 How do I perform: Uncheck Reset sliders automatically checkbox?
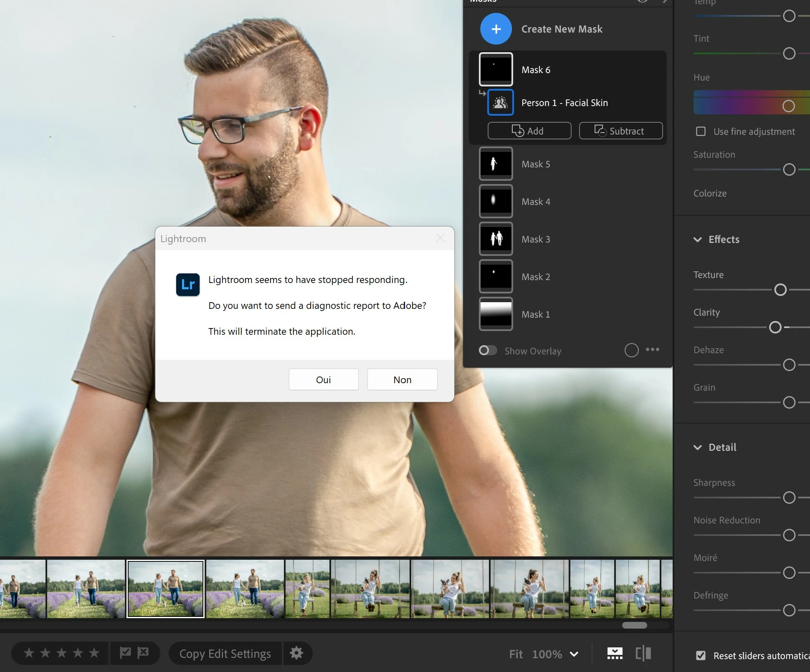[701, 656]
